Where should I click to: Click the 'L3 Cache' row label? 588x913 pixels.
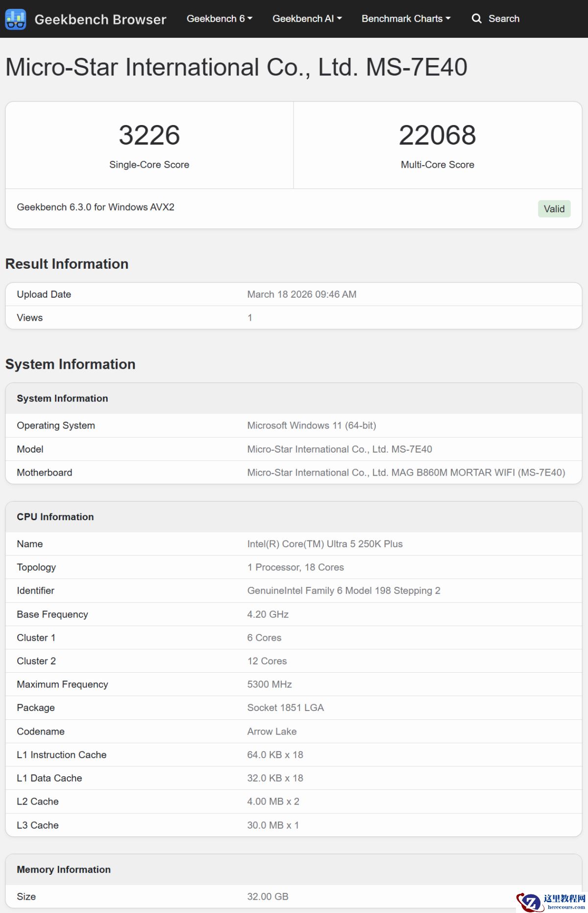tap(38, 825)
